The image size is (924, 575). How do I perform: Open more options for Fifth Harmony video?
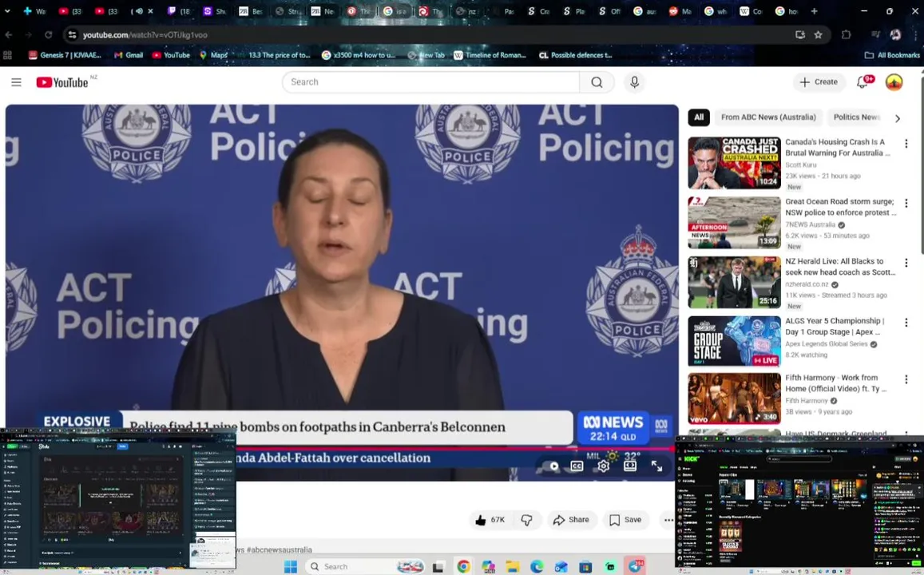(906, 379)
